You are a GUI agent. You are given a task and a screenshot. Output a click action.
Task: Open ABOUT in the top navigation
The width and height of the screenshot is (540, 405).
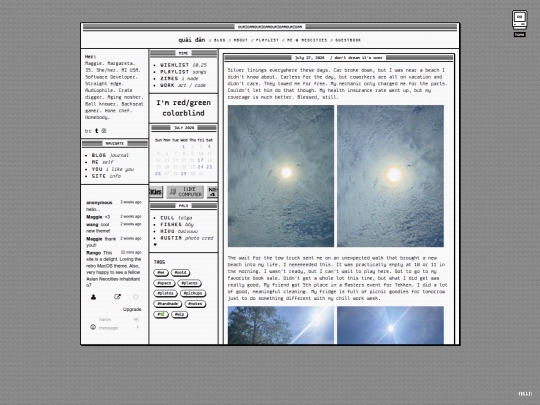pyautogui.click(x=241, y=40)
